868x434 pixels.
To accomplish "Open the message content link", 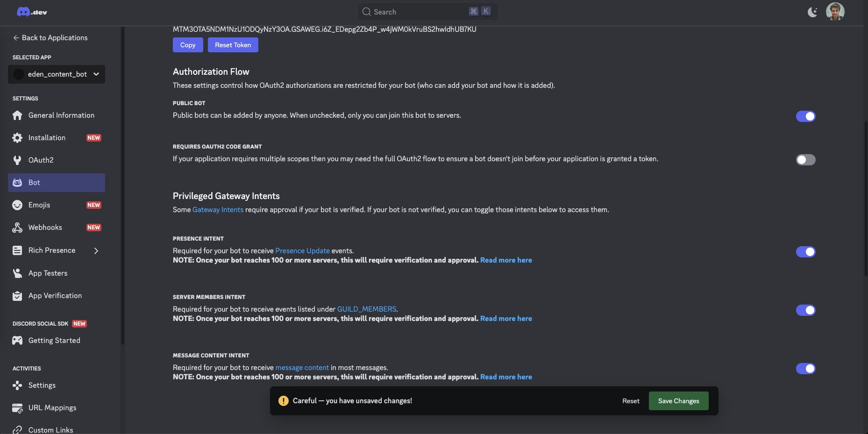I will [302, 368].
